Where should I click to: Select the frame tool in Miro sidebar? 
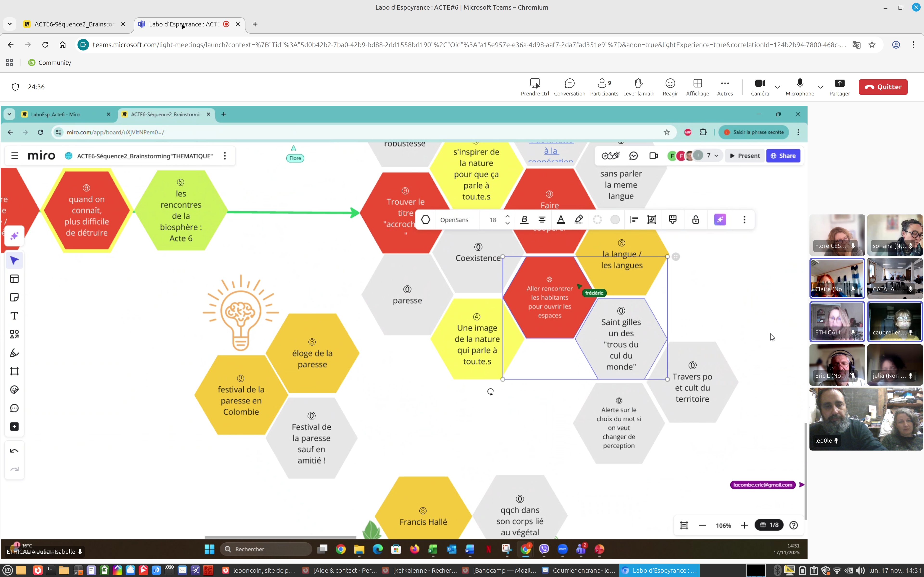pos(14,371)
